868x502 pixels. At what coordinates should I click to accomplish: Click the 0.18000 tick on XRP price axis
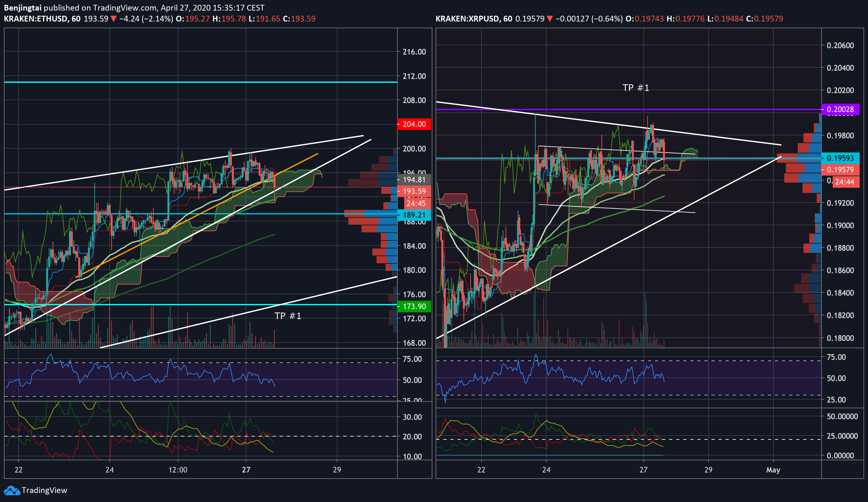click(x=840, y=338)
